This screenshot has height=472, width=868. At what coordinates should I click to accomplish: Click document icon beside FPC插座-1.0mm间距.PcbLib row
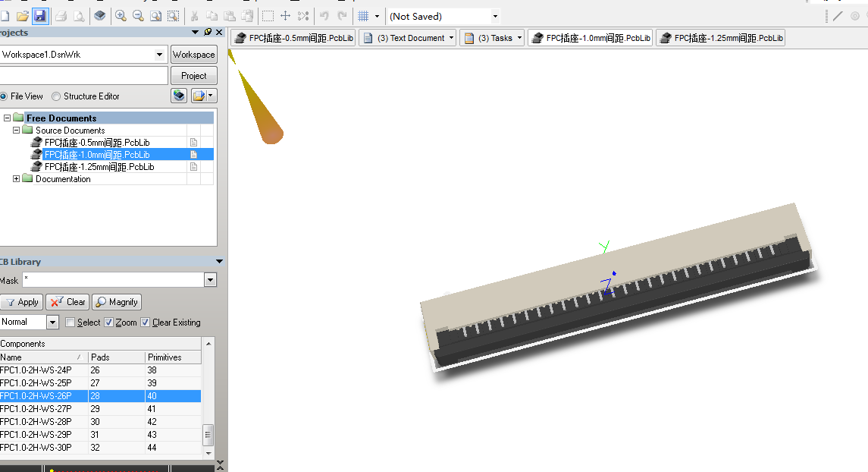coord(194,155)
